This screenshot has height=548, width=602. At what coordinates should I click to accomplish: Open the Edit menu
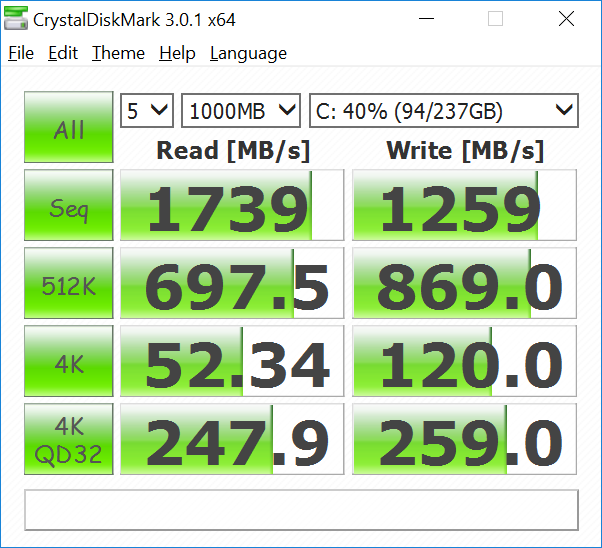click(63, 53)
